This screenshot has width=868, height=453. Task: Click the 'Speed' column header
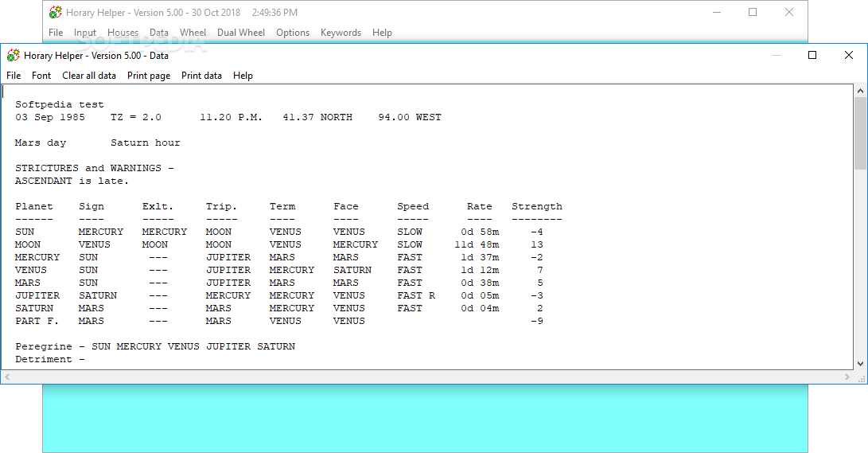pyautogui.click(x=413, y=206)
